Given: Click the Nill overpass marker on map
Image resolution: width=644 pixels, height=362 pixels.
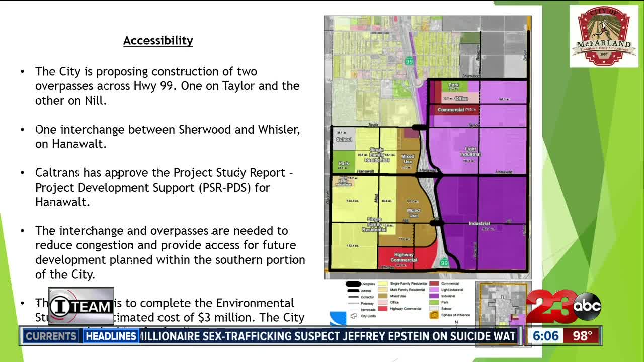Looking at the screenshot, I should 437,223.
